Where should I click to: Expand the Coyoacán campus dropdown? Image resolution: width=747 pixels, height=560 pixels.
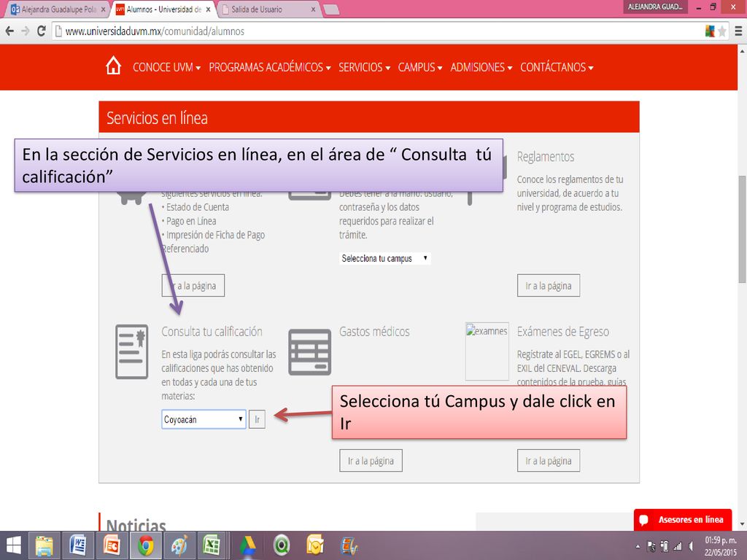click(x=204, y=419)
